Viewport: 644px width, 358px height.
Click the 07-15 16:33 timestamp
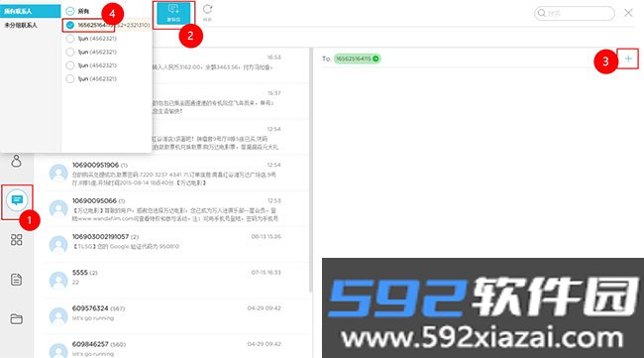click(266, 272)
